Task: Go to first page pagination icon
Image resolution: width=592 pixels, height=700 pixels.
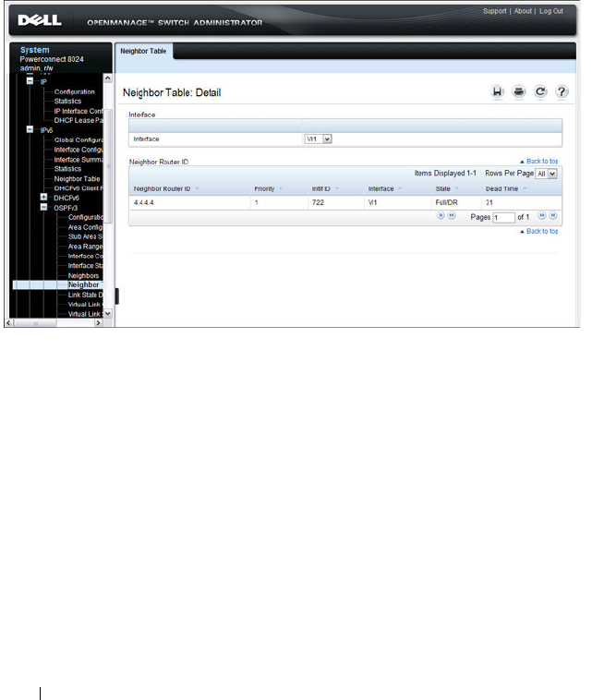Action: [x=441, y=215]
